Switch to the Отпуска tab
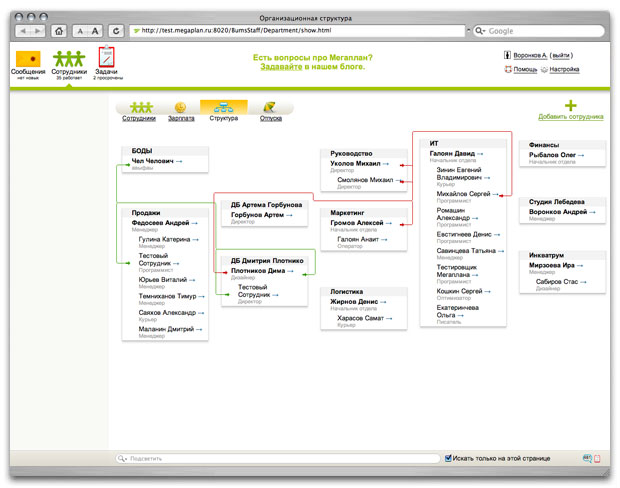 click(271, 111)
